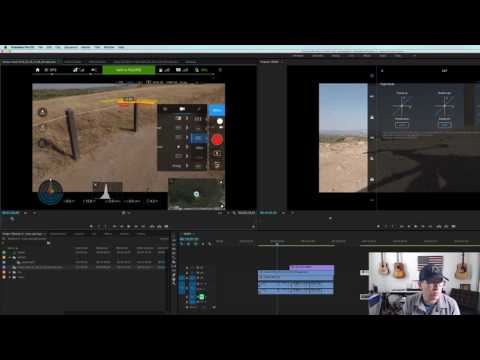This screenshot has height=360, width=480.
Task: Click the green flight status bar in footage
Action: (x=129, y=70)
